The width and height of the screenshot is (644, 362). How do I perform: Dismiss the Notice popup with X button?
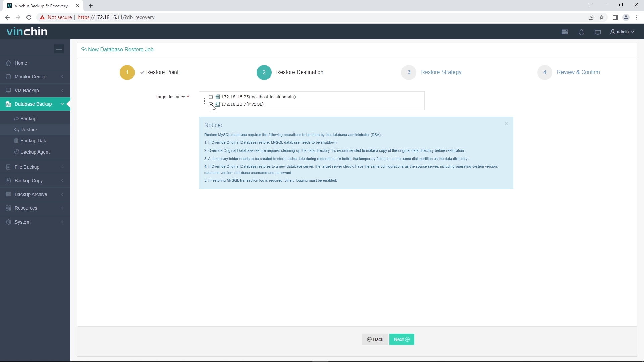506,124
